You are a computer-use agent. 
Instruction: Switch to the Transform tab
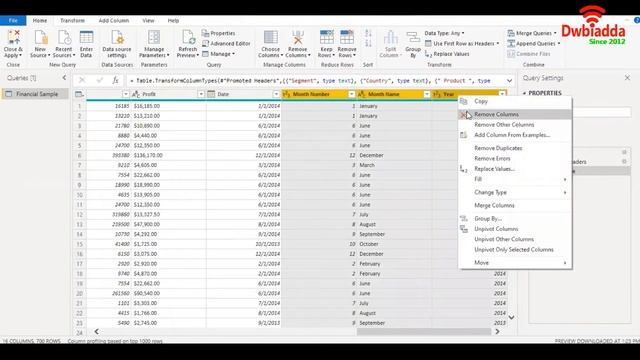pos(72,20)
